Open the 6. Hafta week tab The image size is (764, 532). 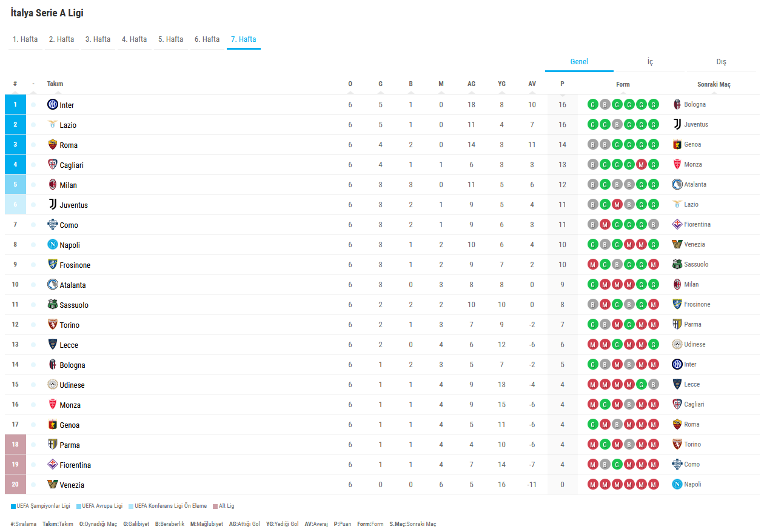click(x=207, y=39)
